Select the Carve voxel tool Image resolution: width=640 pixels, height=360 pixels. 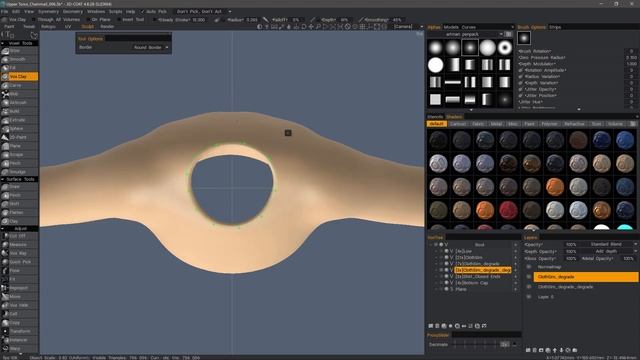(20, 85)
